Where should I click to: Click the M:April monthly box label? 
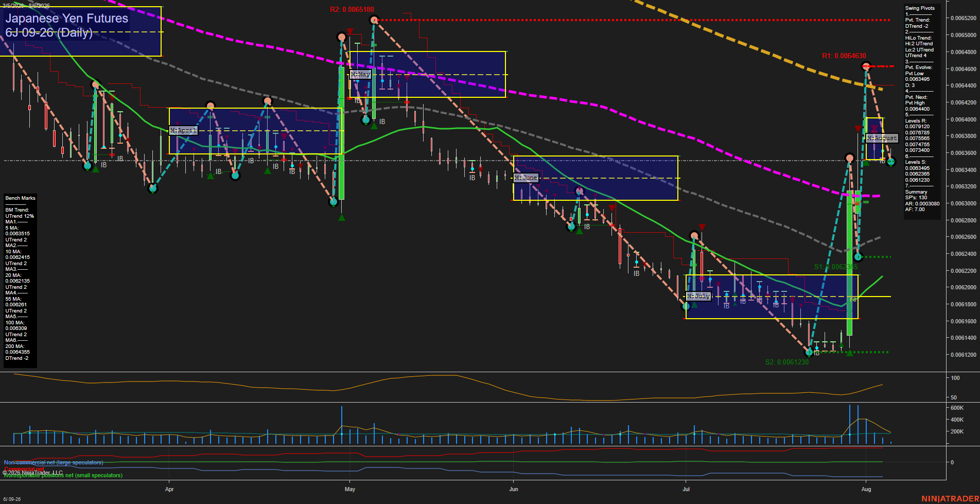(x=183, y=131)
